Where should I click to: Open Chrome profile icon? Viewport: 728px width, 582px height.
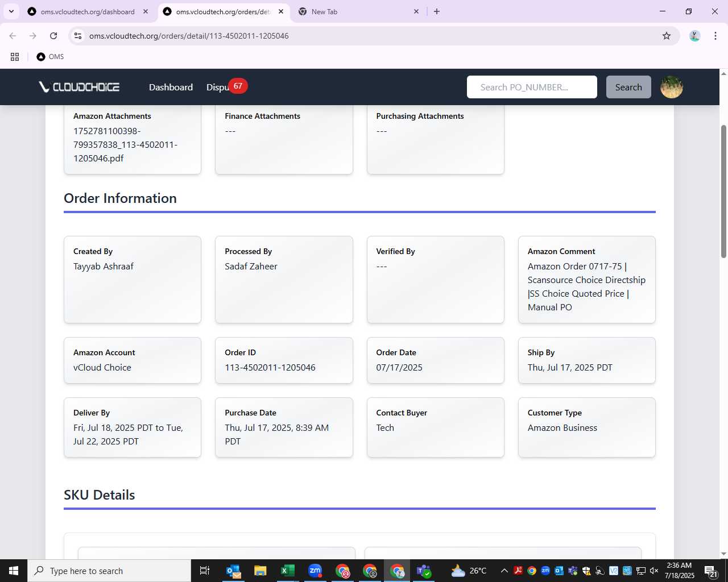point(694,36)
